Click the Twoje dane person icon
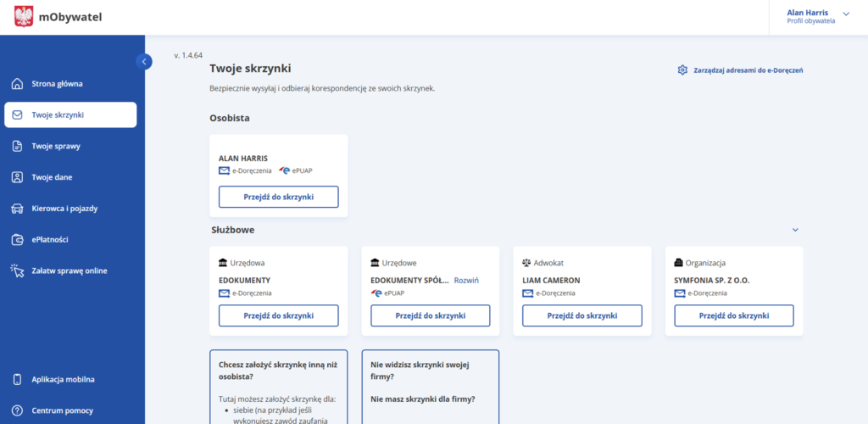This screenshot has height=424, width=868. click(x=18, y=177)
